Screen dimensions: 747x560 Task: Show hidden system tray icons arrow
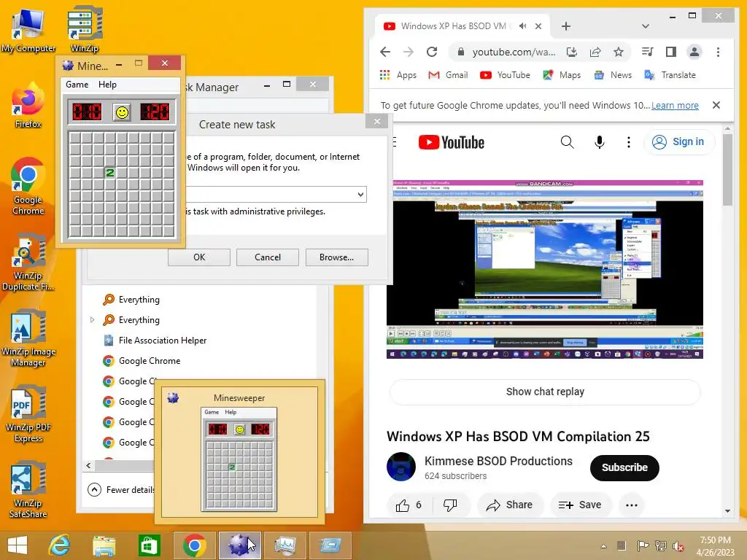pos(603,545)
